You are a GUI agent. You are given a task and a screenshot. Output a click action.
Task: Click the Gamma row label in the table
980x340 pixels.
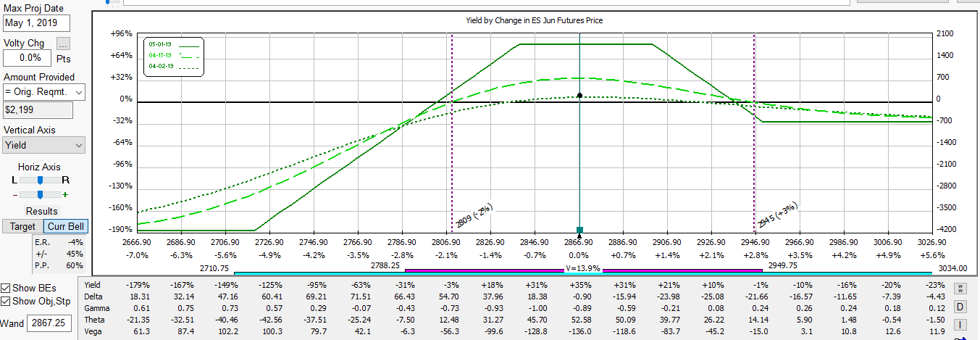(98, 308)
